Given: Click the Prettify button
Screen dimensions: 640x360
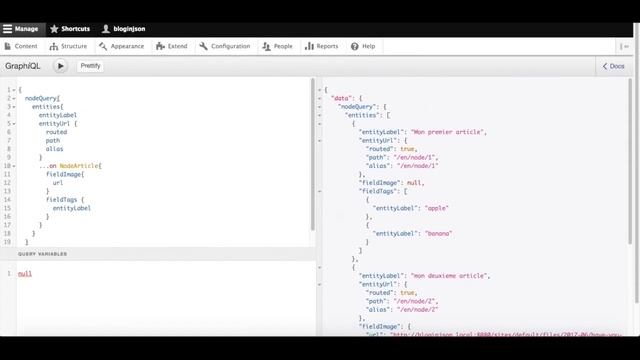Looking at the screenshot, I should click(90, 66).
